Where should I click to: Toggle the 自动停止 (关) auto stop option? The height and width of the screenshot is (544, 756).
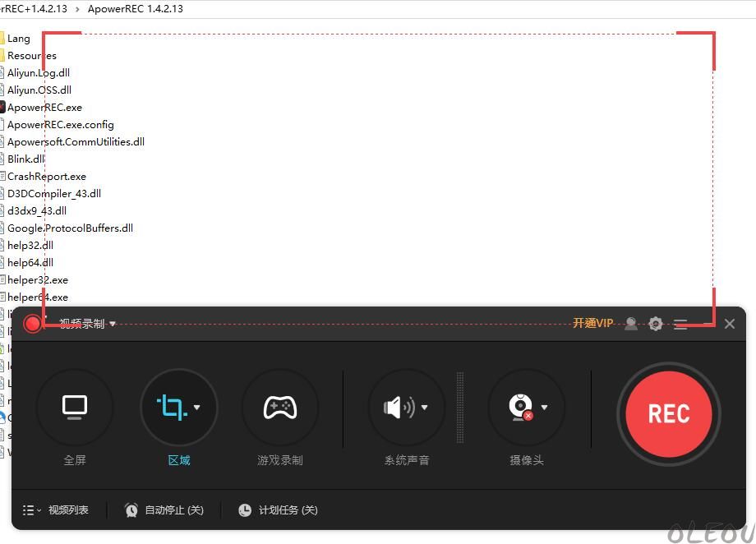(174, 509)
